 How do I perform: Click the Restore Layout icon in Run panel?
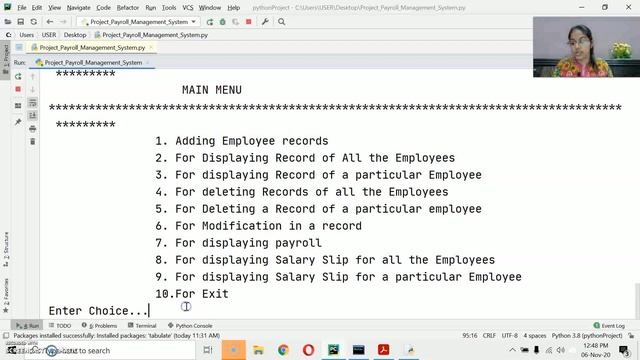[x=18, y=106]
